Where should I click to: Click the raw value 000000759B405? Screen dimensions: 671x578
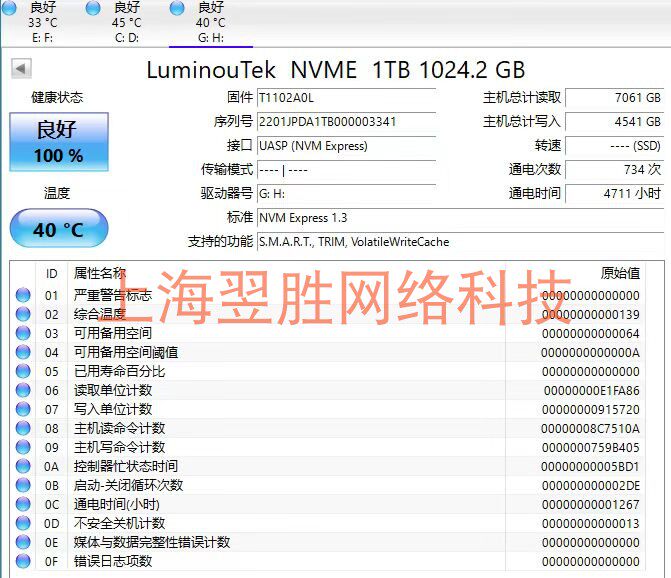point(591,448)
